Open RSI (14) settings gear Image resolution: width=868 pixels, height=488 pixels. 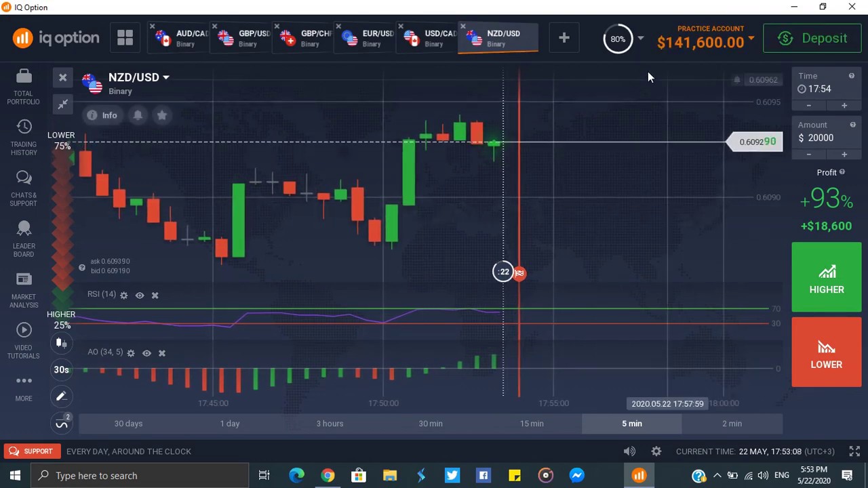point(123,296)
